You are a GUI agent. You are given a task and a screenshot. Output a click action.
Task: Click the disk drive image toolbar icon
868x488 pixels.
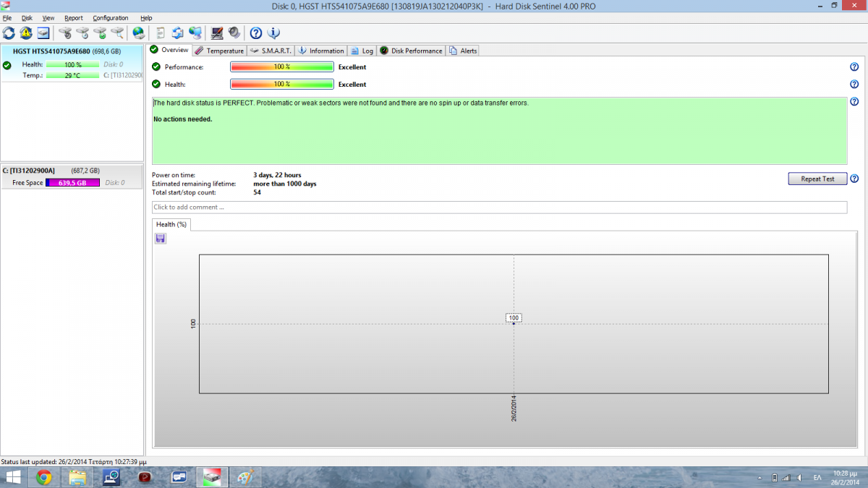click(43, 33)
